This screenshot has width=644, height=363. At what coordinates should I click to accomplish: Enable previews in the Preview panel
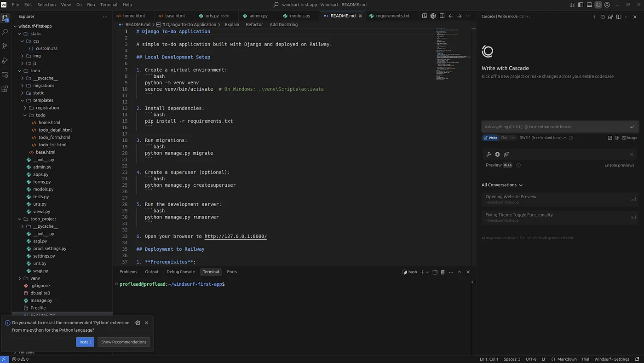[x=620, y=165]
